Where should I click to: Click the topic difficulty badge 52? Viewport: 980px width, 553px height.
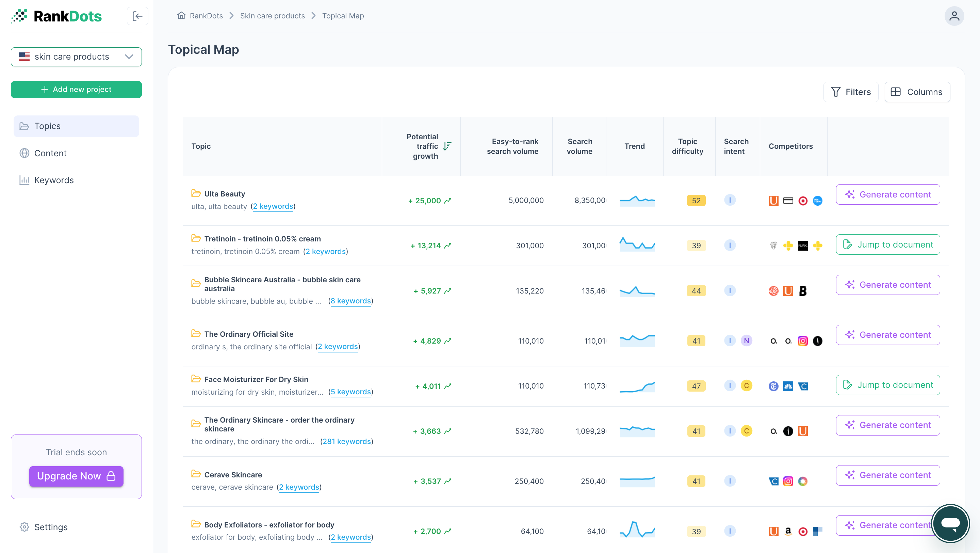[696, 201]
